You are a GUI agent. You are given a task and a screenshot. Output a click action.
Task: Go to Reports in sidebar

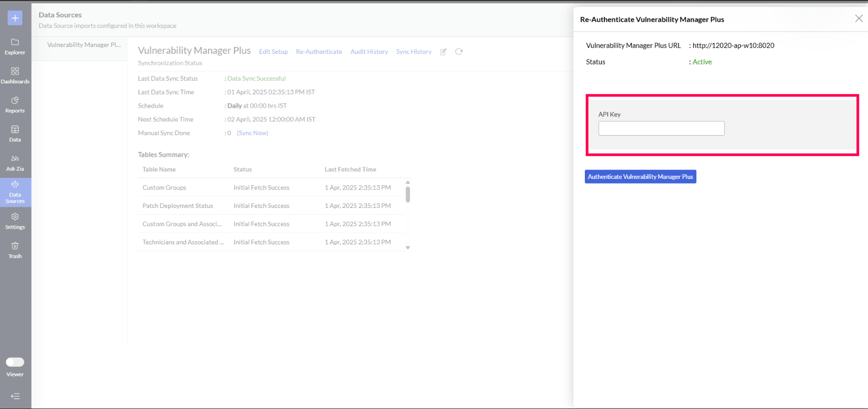tap(15, 105)
